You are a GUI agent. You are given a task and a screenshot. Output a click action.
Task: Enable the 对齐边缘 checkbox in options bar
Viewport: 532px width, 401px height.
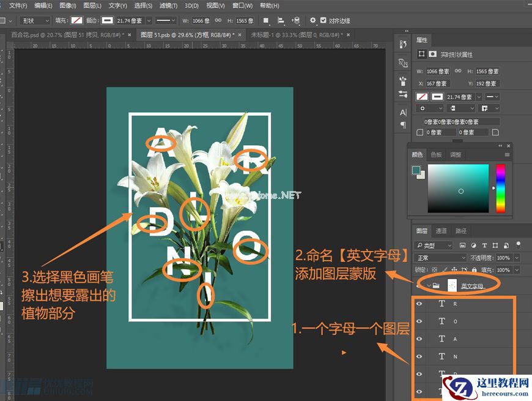(323, 20)
